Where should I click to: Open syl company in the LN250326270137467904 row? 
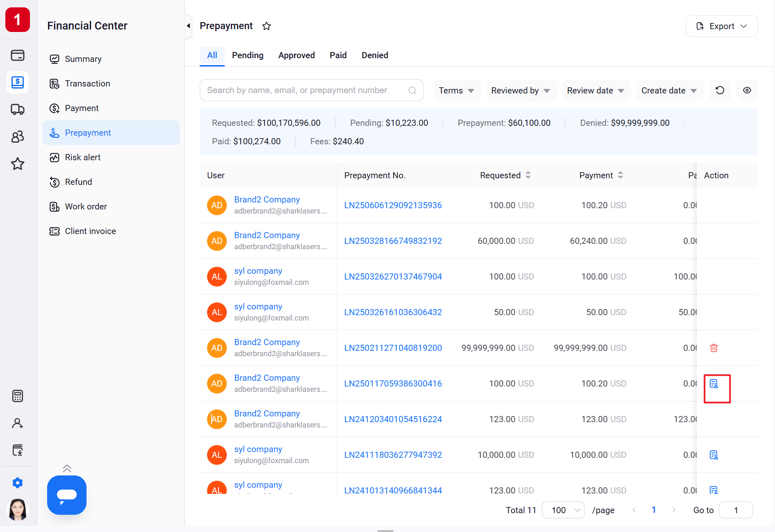click(x=258, y=271)
